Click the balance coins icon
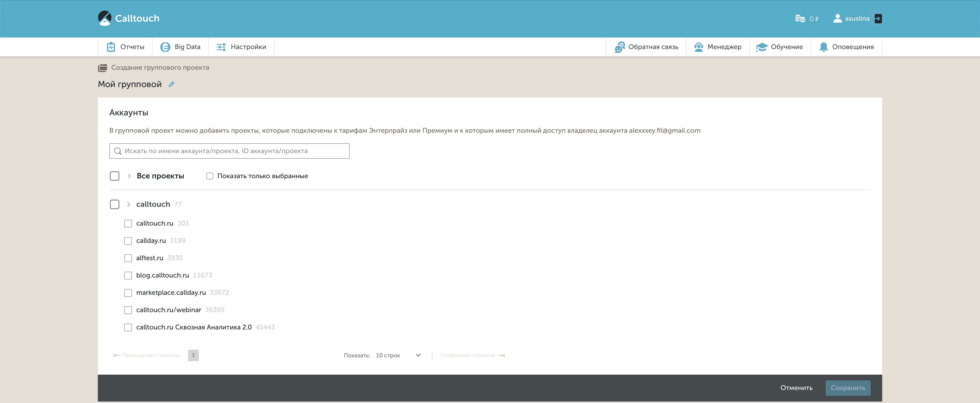Screen dimensions: 980x403 [800, 18]
